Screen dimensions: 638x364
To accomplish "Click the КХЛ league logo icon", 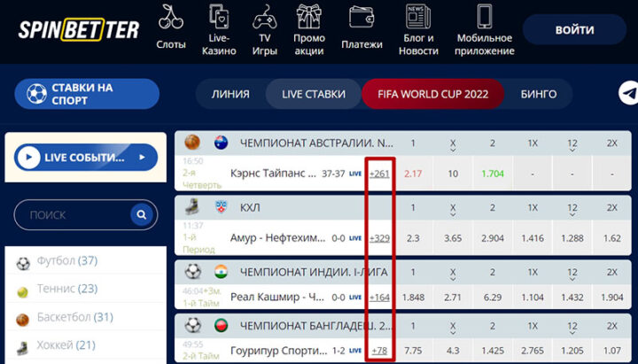I will pyautogui.click(x=221, y=207).
